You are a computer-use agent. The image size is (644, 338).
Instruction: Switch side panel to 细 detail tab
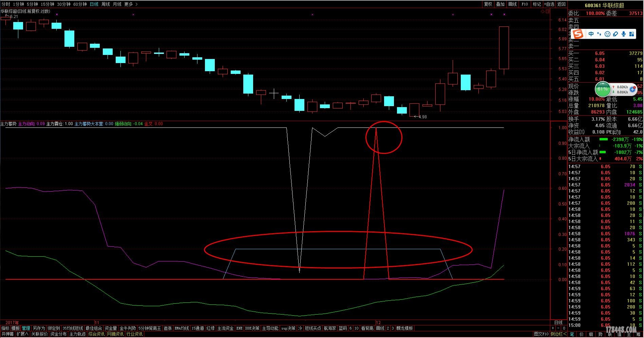point(591,334)
